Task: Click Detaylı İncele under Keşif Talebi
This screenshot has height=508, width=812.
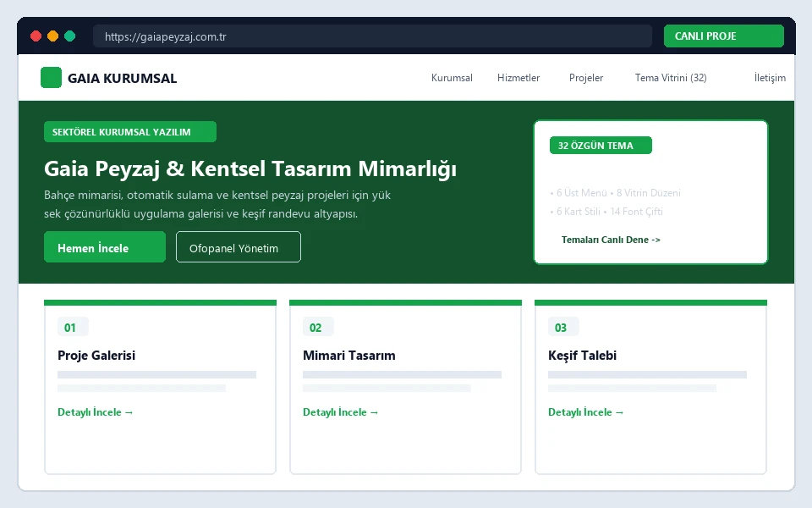Action: pyautogui.click(x=585, y=412)
